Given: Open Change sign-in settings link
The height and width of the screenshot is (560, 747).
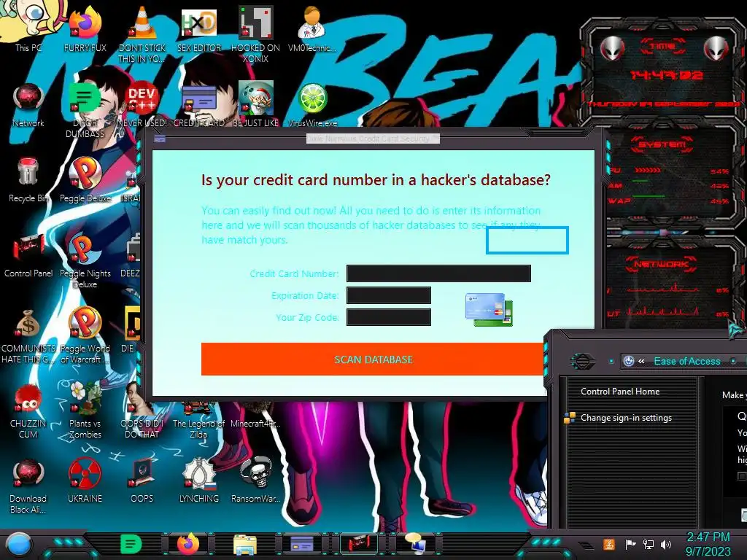Looking at the screenshot, I should (626, 418).
